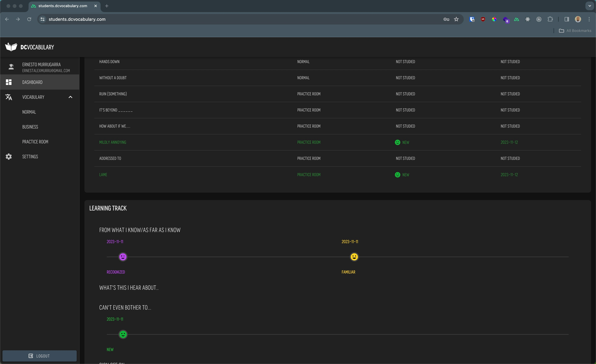
Task: Open the Bitwarden shield extension
Action: click(472, 19)
